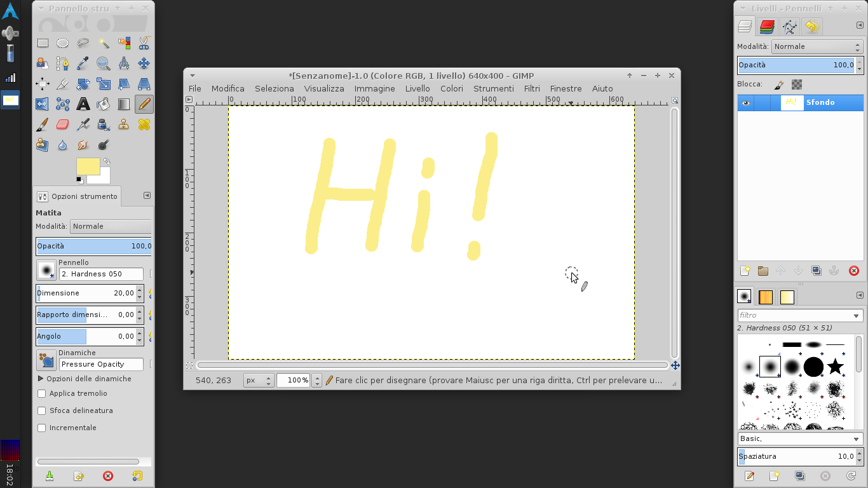Switch to Undo History tab

point(811,27)
